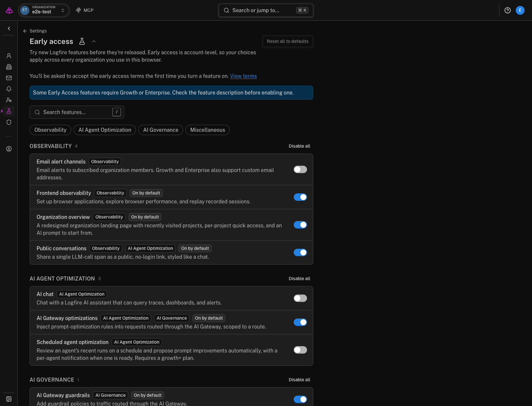Image resolution: width=532 pixels, height=406 pixels.
Task: Click the search magnifier in features search
Action: [x=37, y=112]
